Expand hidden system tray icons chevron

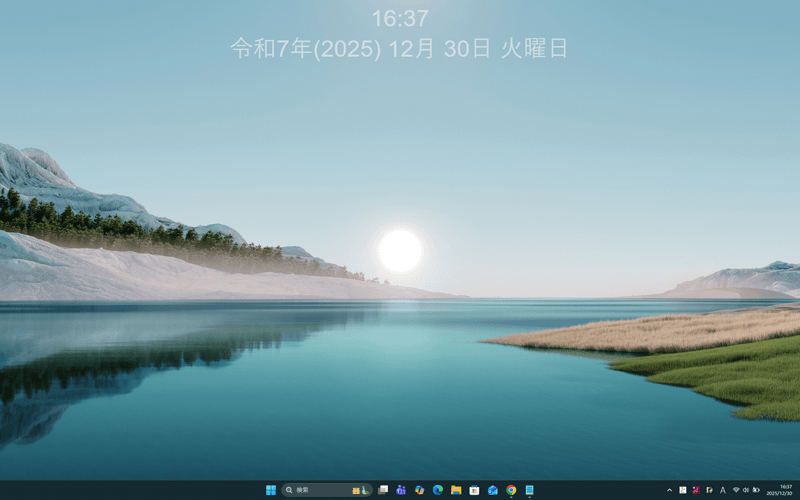(x=670, y=490)
